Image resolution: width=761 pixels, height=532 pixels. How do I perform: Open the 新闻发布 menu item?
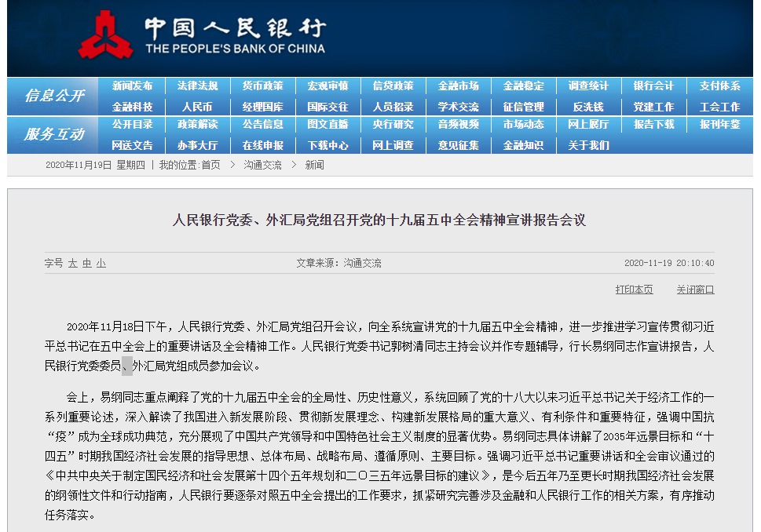pyautogui.click(x=132, y=86)
